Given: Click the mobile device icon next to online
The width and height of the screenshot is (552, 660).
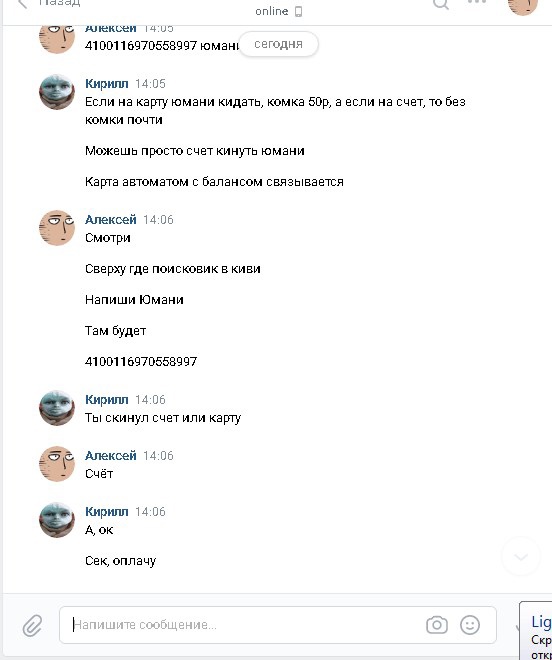Looking at the screenshot, I should pos(299,11).
